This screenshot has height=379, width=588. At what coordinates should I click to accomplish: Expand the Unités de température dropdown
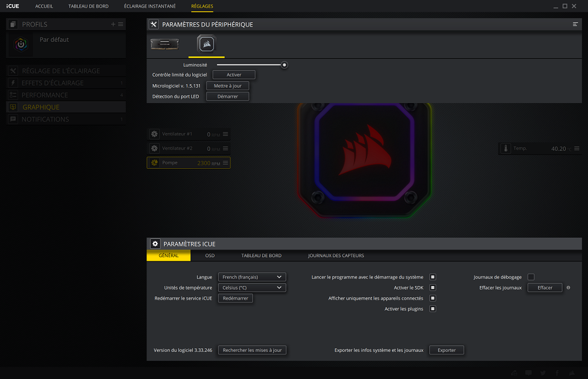(x=252, y=288)
